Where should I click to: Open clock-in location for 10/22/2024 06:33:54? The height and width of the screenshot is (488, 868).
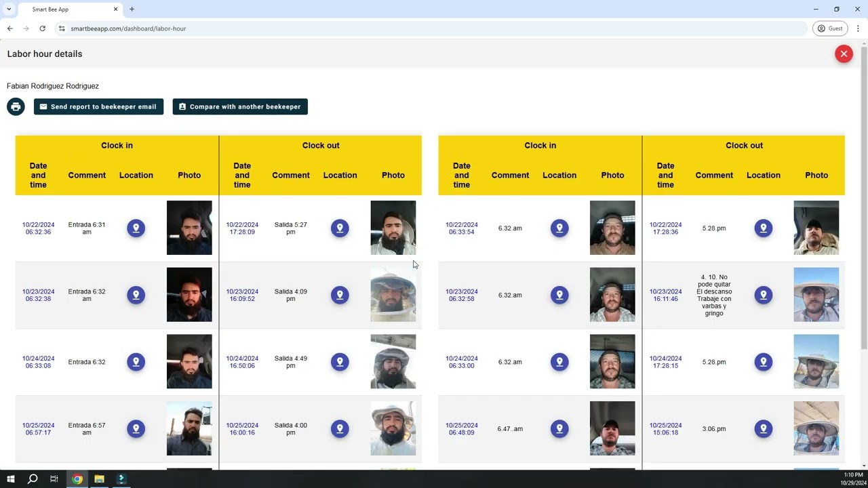559,228
